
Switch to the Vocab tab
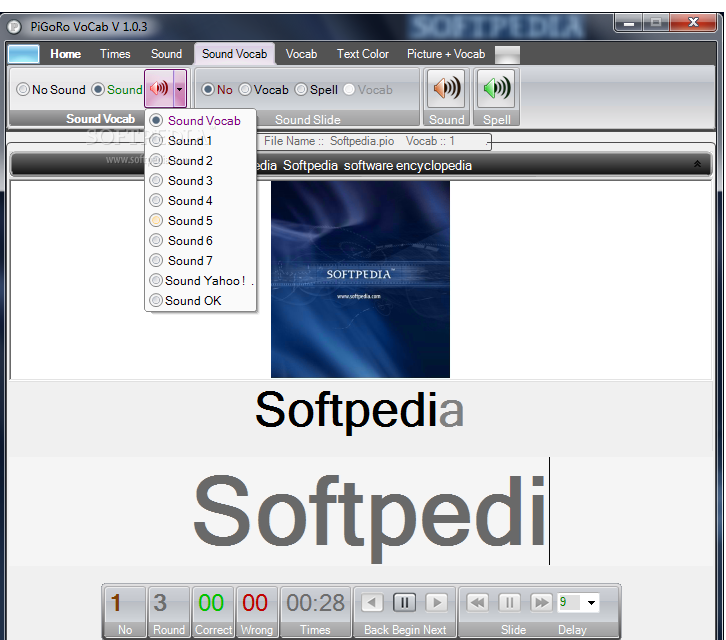tap(301, 54)
